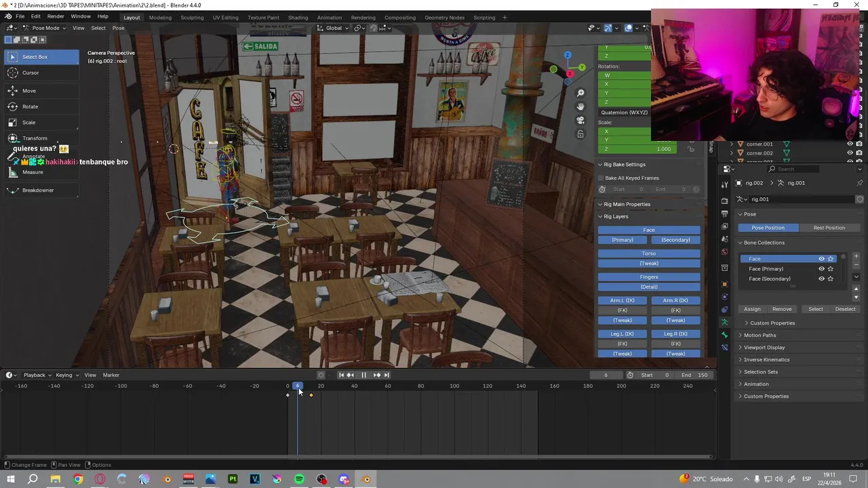Image resolution: width=868 pixels, height=488 pixels.
Task: Open the Marker menu in timeline
Action: 111,375
